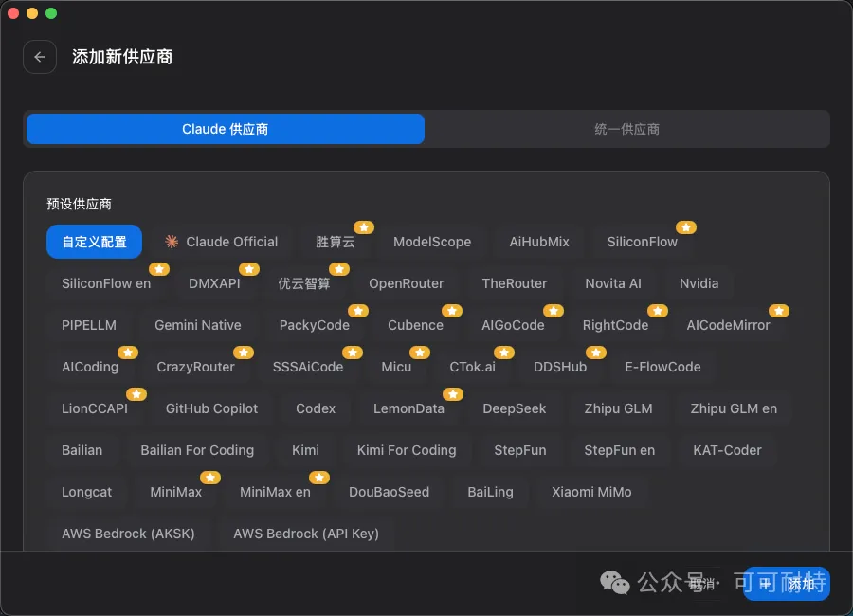
Task: Pick Kimi For Coding provider
Action: click(x=407, y=450)
